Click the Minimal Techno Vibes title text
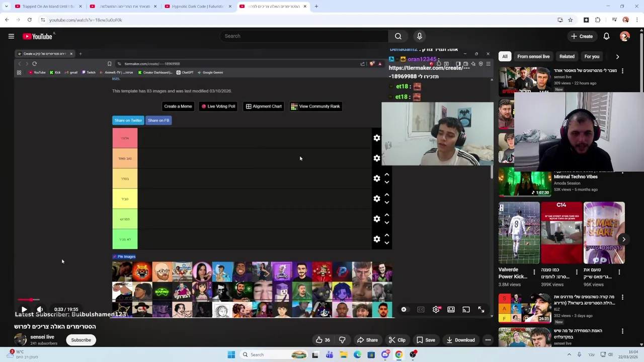 [x=576, y=176]
